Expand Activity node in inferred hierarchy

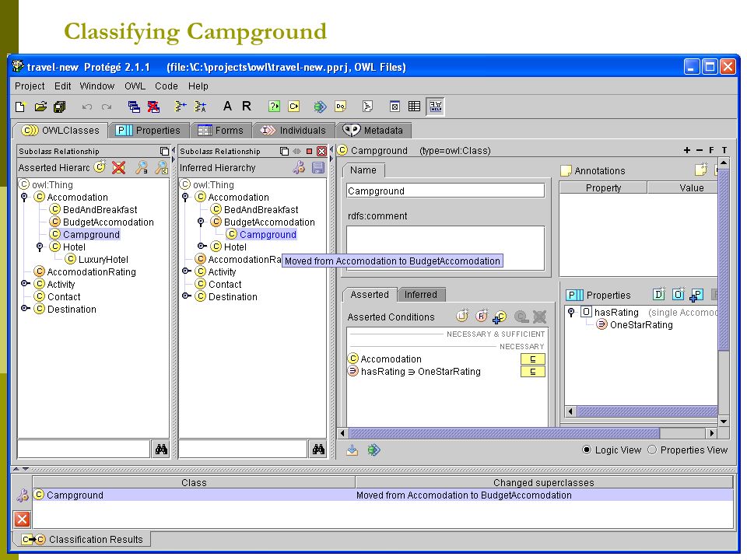pyautogui.click(x=186, y=271)
